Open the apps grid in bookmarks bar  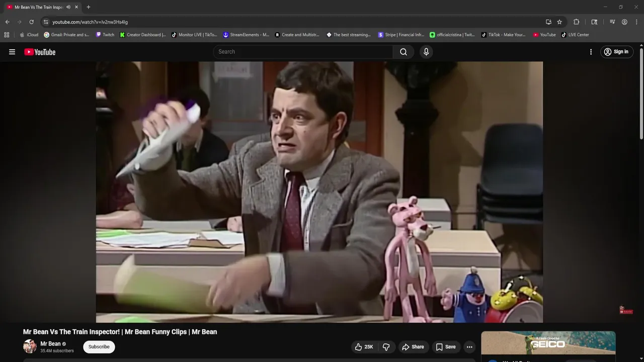7,35
